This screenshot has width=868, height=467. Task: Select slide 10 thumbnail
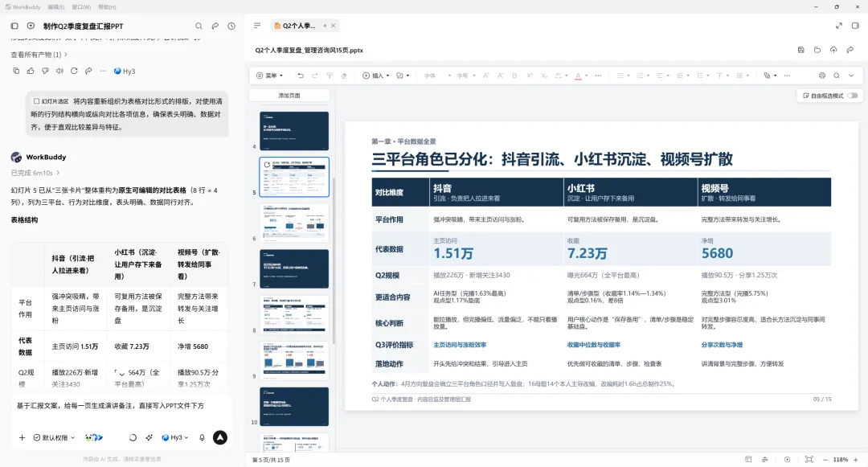294,407
